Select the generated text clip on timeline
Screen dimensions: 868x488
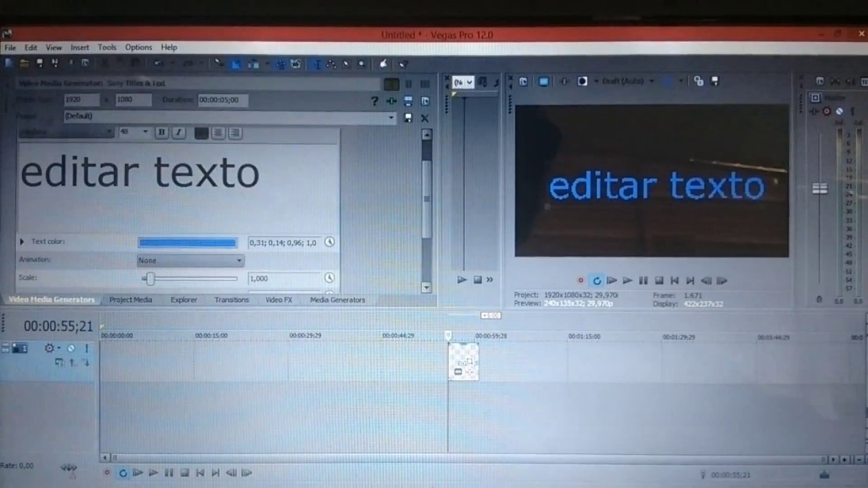(x=463, y=361)
